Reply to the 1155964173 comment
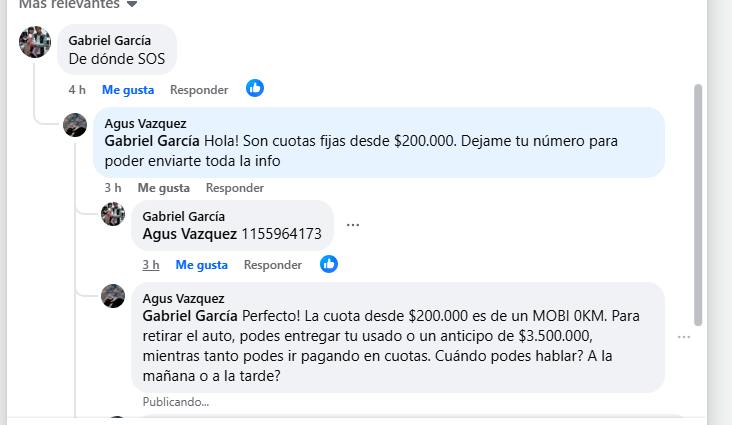Viewport: 732px width, 425px height. (273, 265)
